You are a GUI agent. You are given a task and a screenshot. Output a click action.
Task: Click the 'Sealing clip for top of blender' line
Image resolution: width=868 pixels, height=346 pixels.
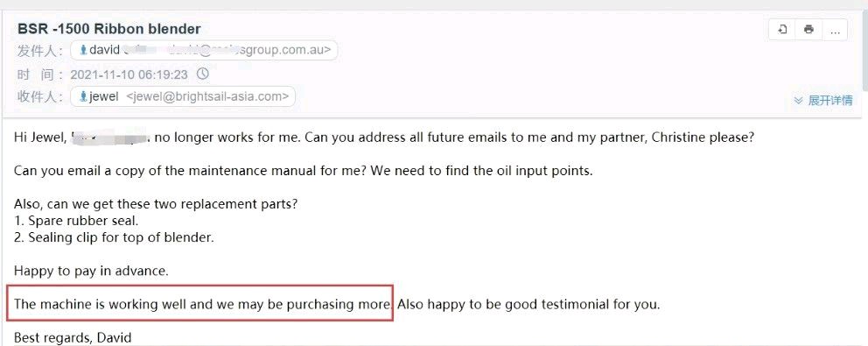[x=114, y=237]
